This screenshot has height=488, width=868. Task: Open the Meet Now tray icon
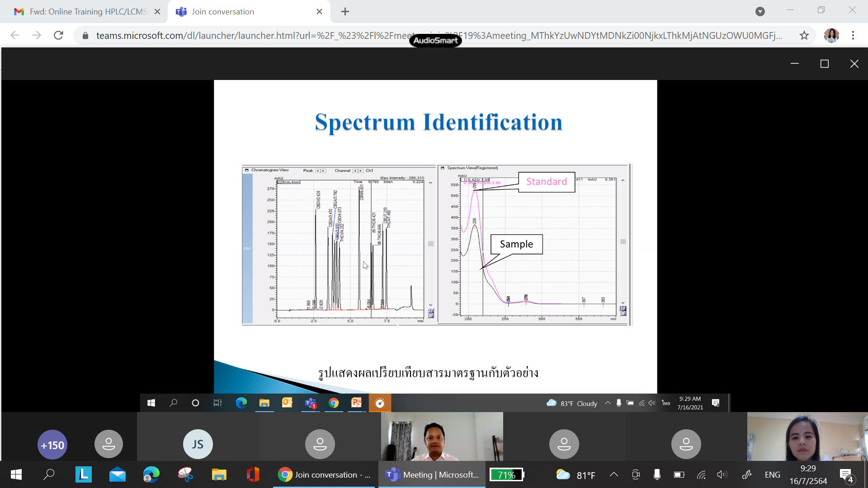(636, 474)
